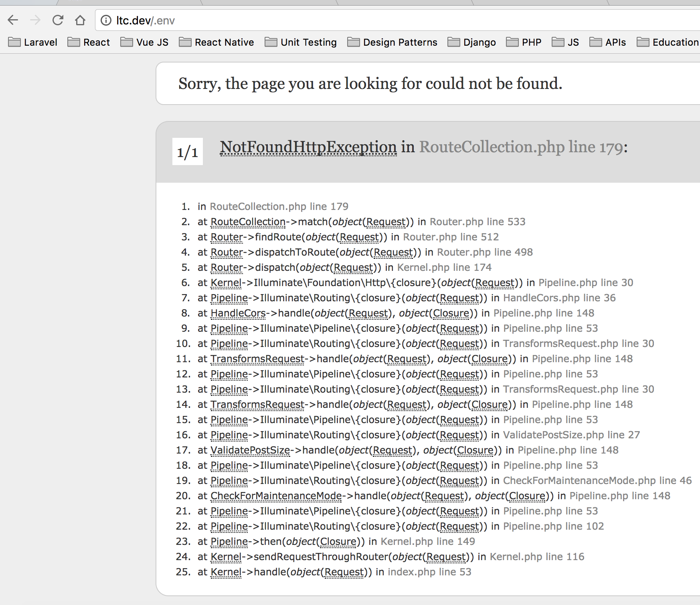Screen dimensions: 700x605
Task: Click the browser Back arrow
Action: [x=13, y=20]
